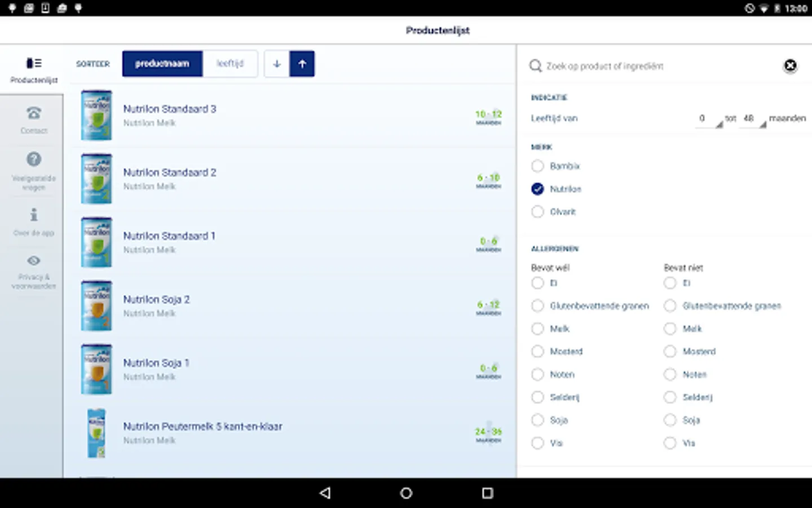
Task: Select Soja under Bevat niet
Action: 670,420
